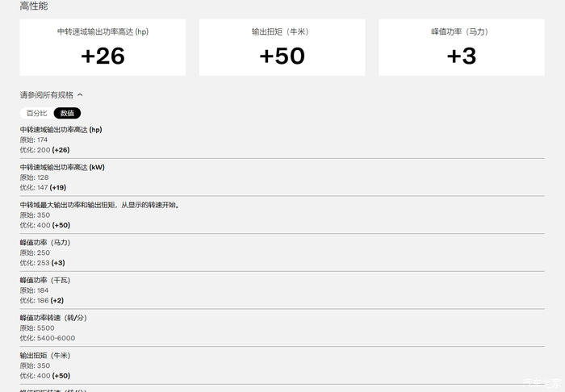The image size is (565, 392).
Task: Click the 输出扭矩 summary card title
Action: (x=282, y=31)
